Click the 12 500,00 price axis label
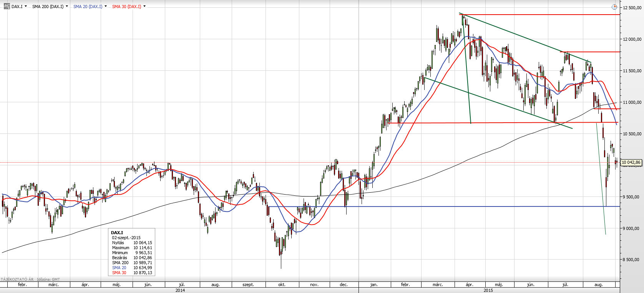This screenshot has width=644, height=293. 632,8
